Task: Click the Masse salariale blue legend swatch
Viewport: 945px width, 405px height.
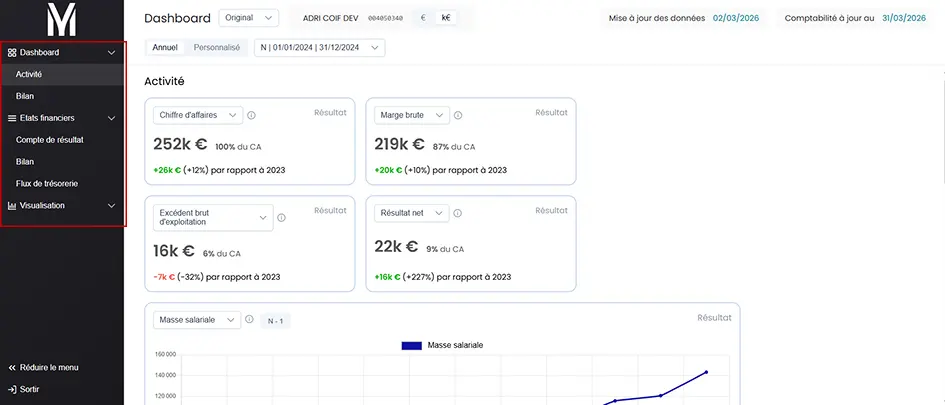Action: coord(411,345)
